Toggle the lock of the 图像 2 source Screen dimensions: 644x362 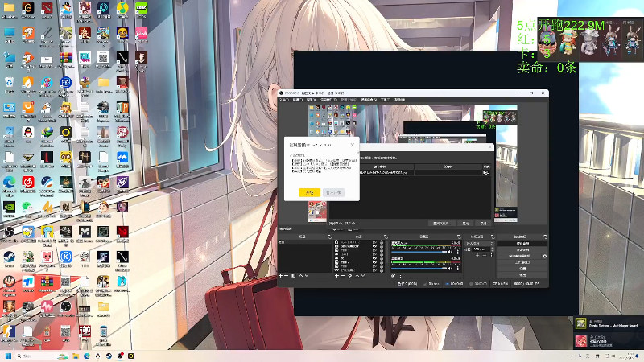click(382, 262)
